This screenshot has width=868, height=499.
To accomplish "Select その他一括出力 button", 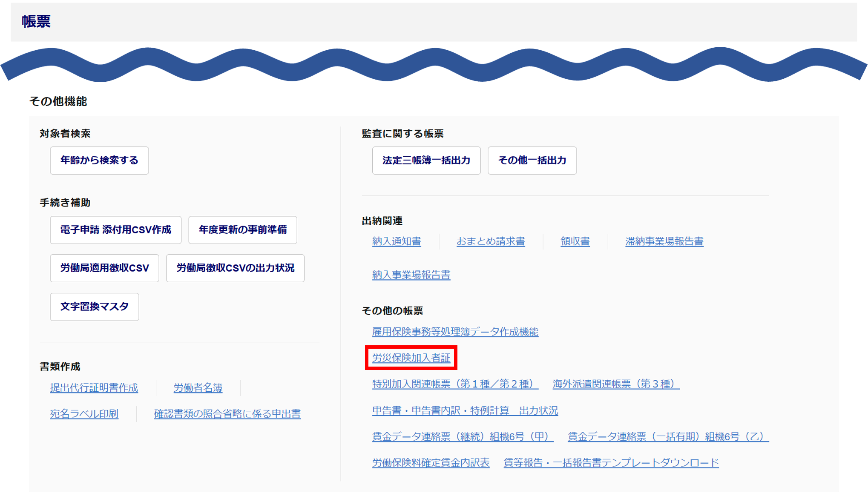I will [x=532, y=161].
